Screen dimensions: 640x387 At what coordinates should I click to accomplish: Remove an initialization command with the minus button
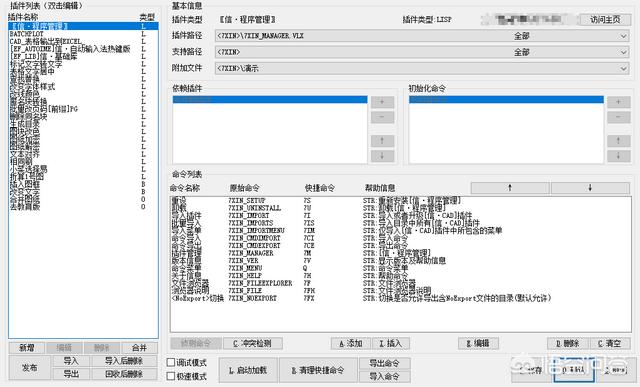tap(618, 117)
